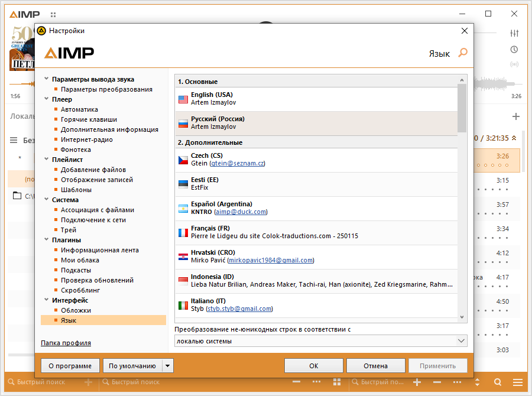Open the timer clock icon in main window
The height and width of the screenshot is (396, 532).
coord(514,50)
